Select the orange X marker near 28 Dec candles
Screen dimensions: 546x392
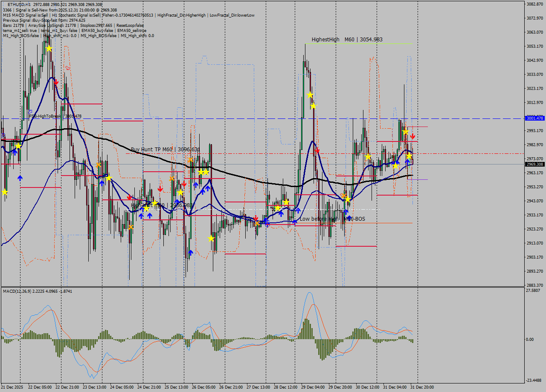pos(257,223)
